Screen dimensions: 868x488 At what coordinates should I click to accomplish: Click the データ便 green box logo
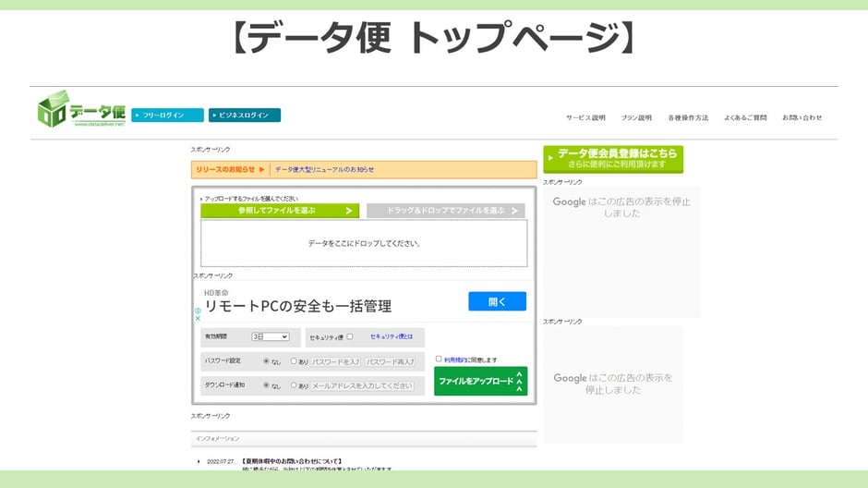click(x=81, y=109)
